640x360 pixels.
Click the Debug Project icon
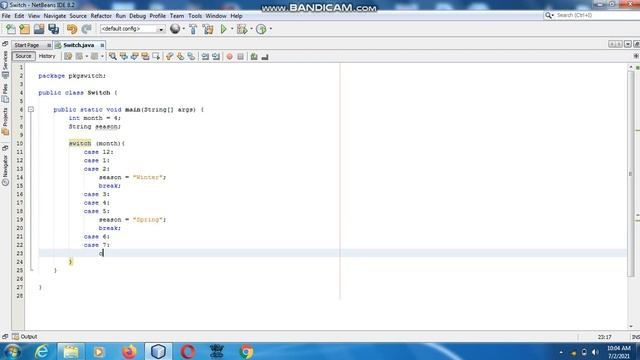tap(242, 29)
